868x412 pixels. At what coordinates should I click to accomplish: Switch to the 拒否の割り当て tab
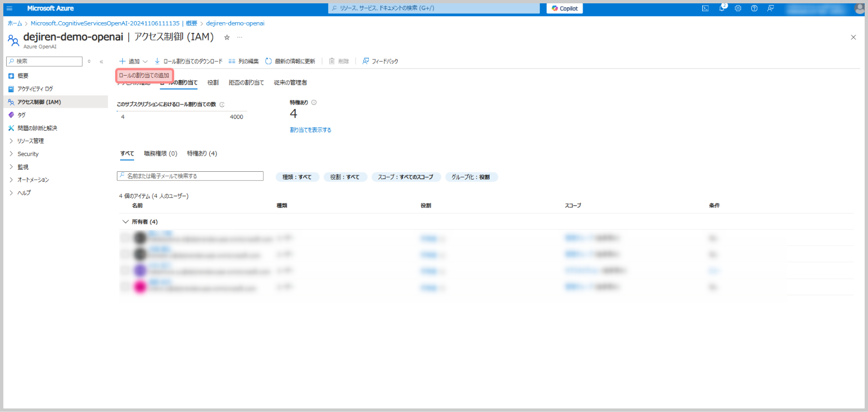click(x=246, y=82)
